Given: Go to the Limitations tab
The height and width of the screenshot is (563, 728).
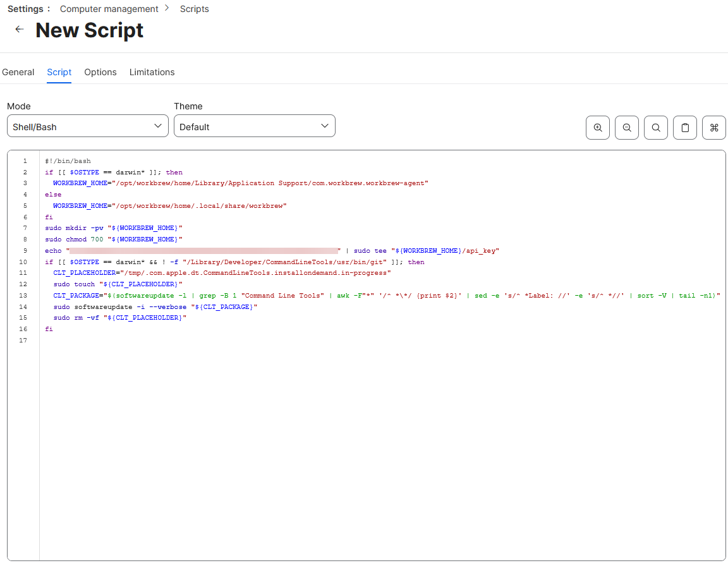Looking at the screenshot, I should [x=152, y=72].
